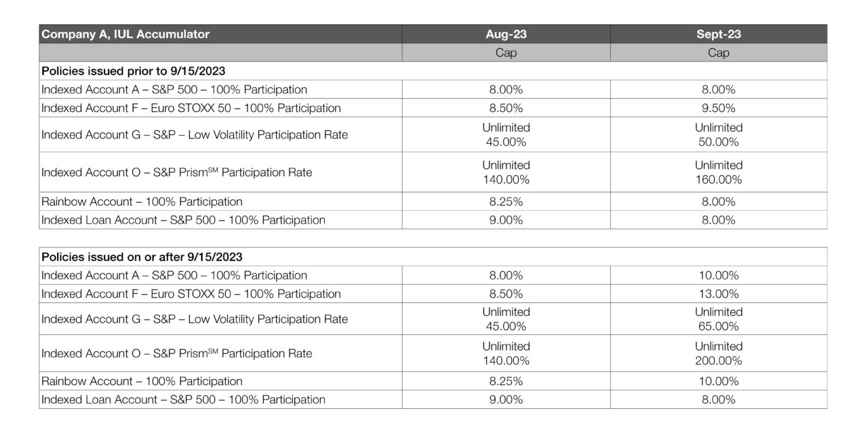Click "Policies issued on or after 9/15/2023" heading
This screenshot has width=868, height=434.
point(142,257)
